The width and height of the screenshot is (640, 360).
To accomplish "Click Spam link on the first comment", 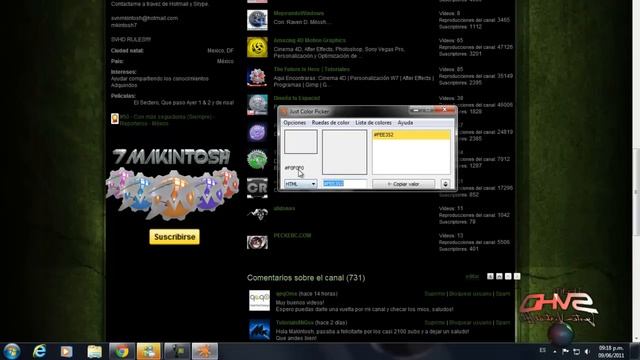I will point(503,294).
